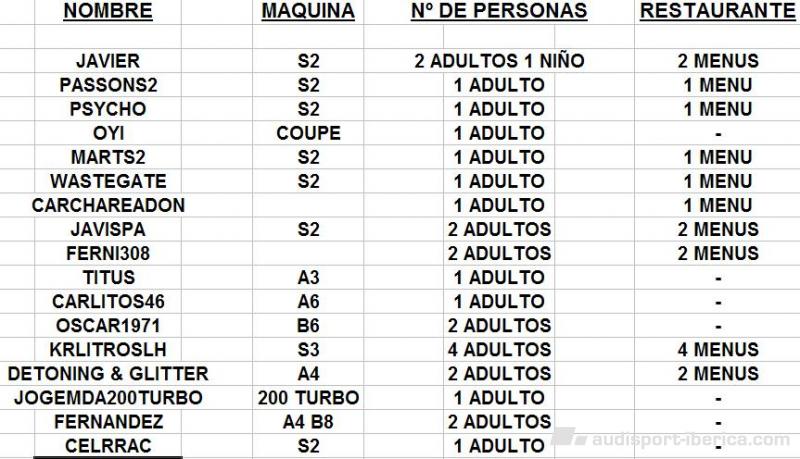The image size is (800, 459).
Task: Select the B6 machine cell
Action: pyautogui.click(x=308, y=325)
